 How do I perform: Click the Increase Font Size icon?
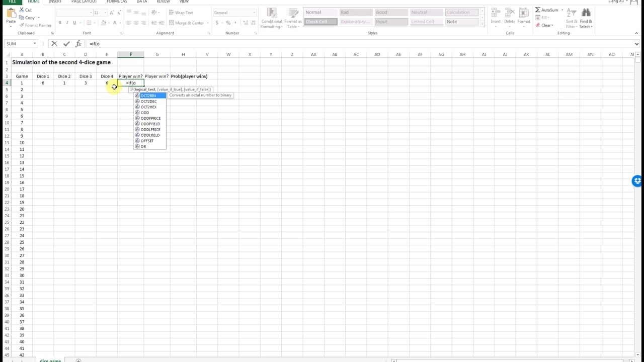click(x=111, y=13)
